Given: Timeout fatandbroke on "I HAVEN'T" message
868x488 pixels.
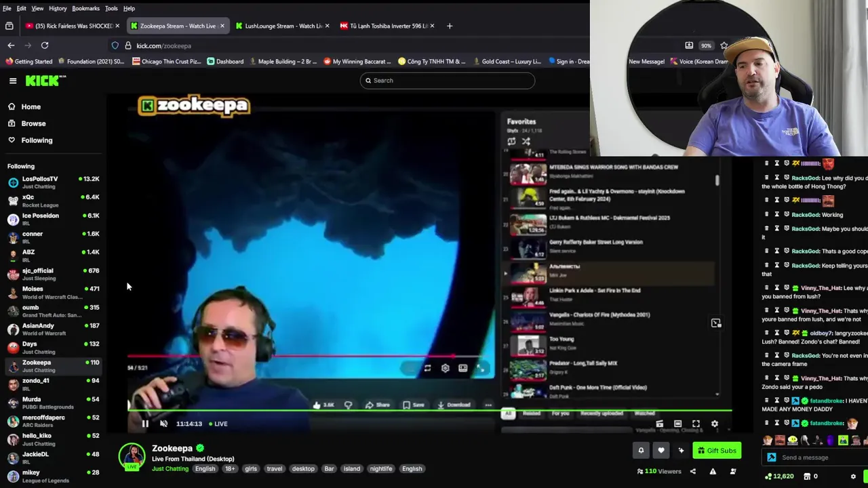Looking at the screenshot, I should (776, 401).
